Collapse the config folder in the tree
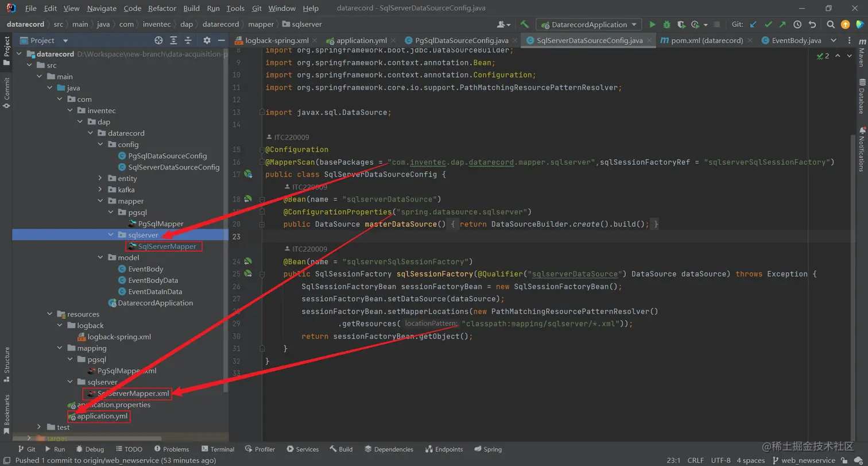 (100, 145)
